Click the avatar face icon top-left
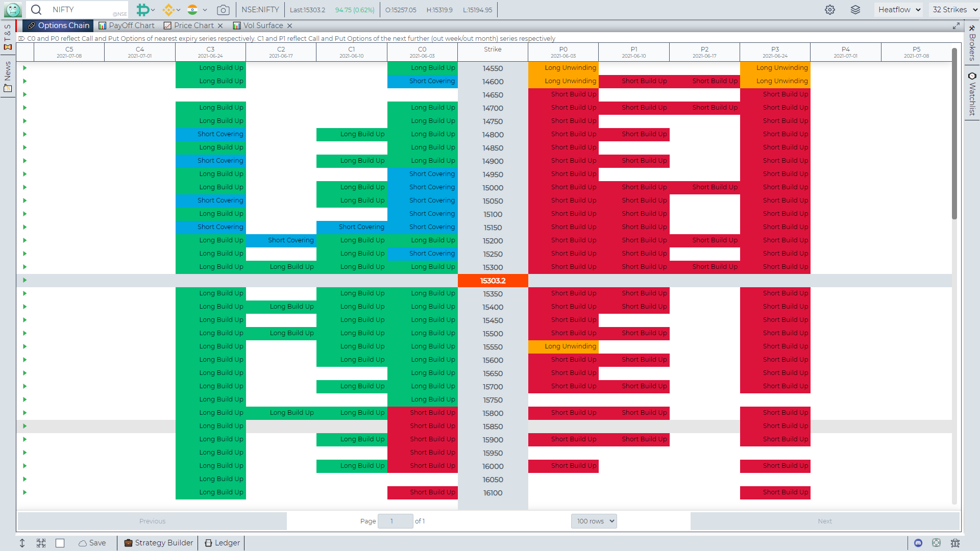980x551 pixels. coord(13,10)
